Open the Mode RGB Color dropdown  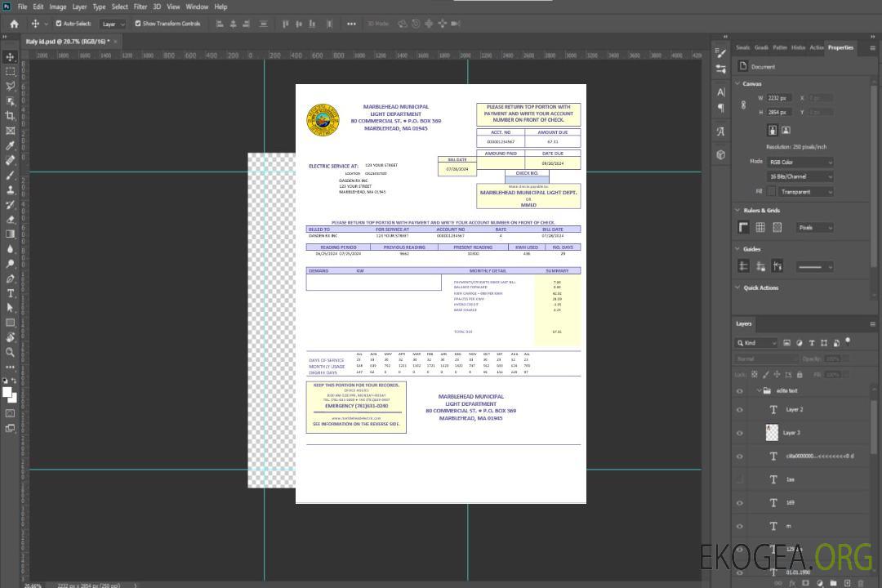800,162
